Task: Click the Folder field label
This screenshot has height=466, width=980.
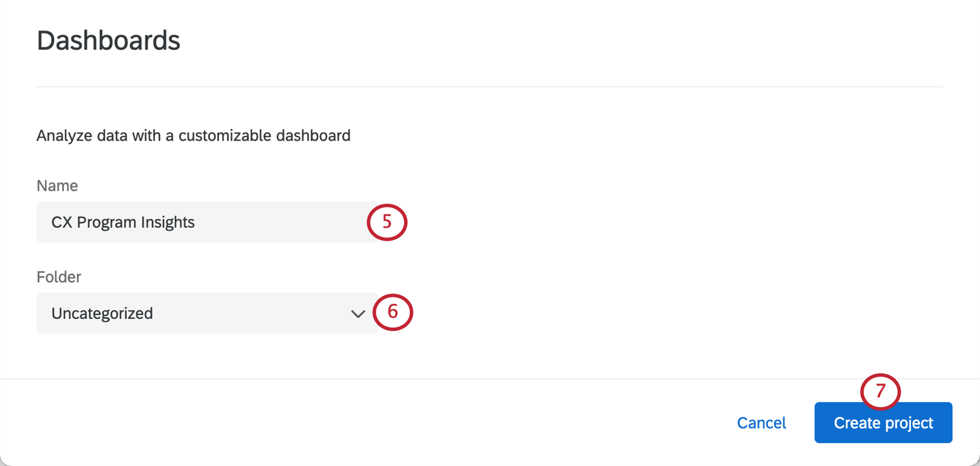Action: pos(59,277)
